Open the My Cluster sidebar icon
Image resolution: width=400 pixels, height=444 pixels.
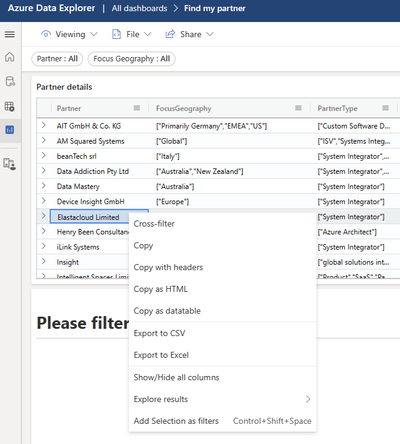click(x=10, y=164)
